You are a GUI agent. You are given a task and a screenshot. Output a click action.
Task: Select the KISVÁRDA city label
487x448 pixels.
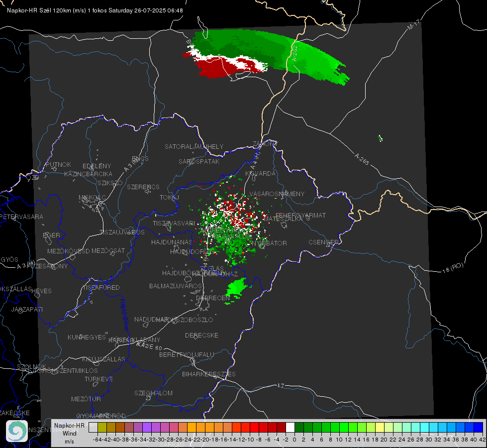tap(260, 174)
